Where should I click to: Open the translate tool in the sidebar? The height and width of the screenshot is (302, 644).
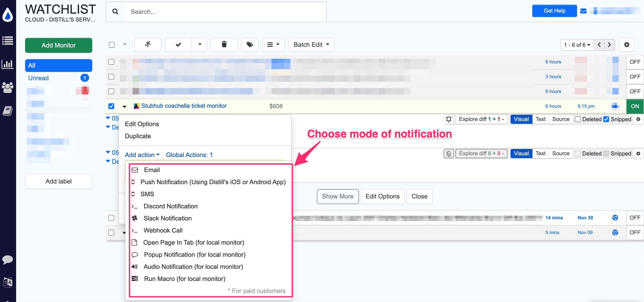click(8, 283)
